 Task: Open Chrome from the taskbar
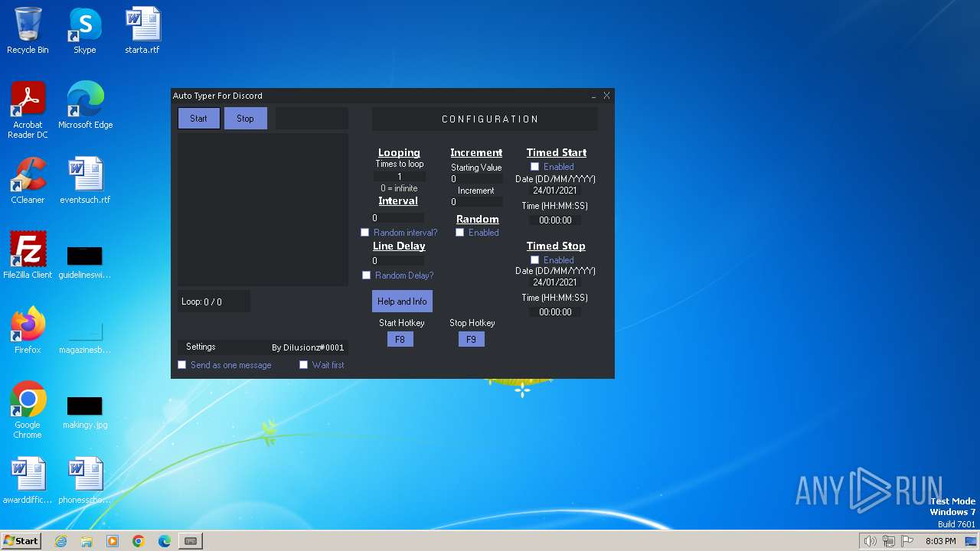139,541
